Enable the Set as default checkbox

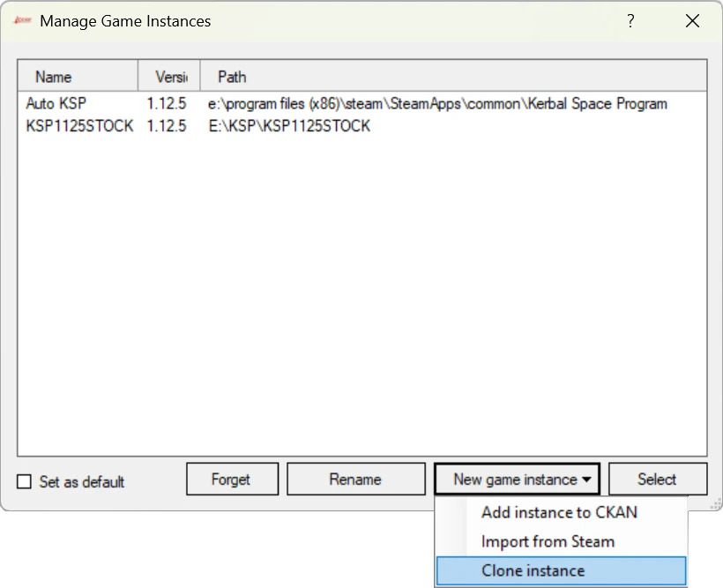(24, 481)
